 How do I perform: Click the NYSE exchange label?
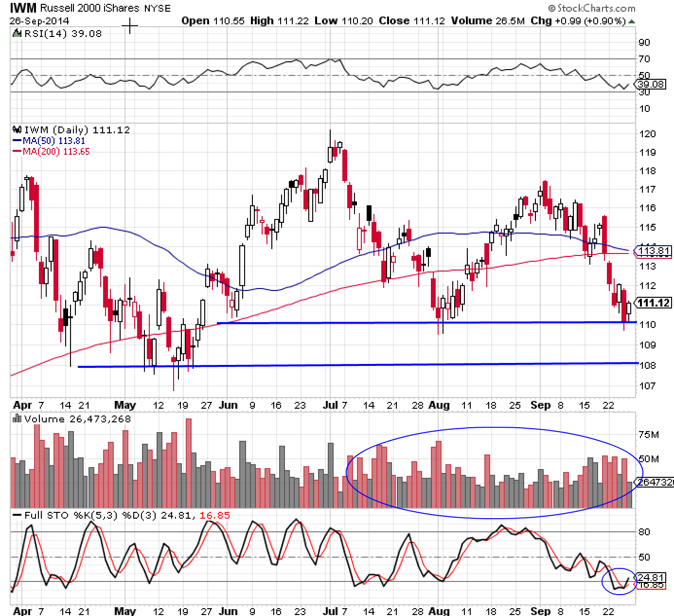[x=157, y=8]
